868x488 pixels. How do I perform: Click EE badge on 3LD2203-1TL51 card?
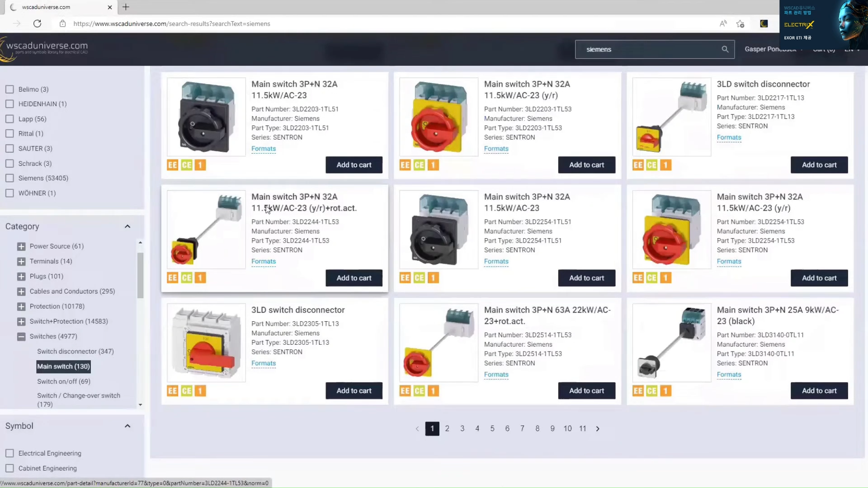click(x=173, y=165)
